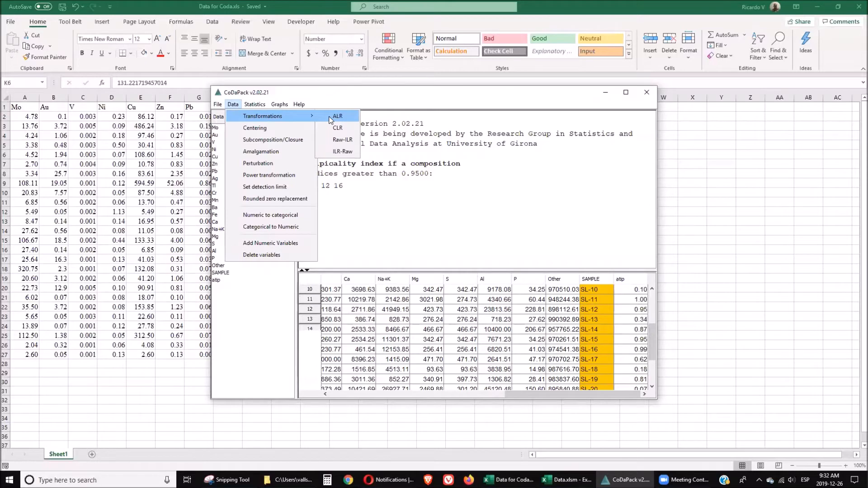868x488 pixels.
Task: Click the Save icon in title bar
Action: pos(62,7)
